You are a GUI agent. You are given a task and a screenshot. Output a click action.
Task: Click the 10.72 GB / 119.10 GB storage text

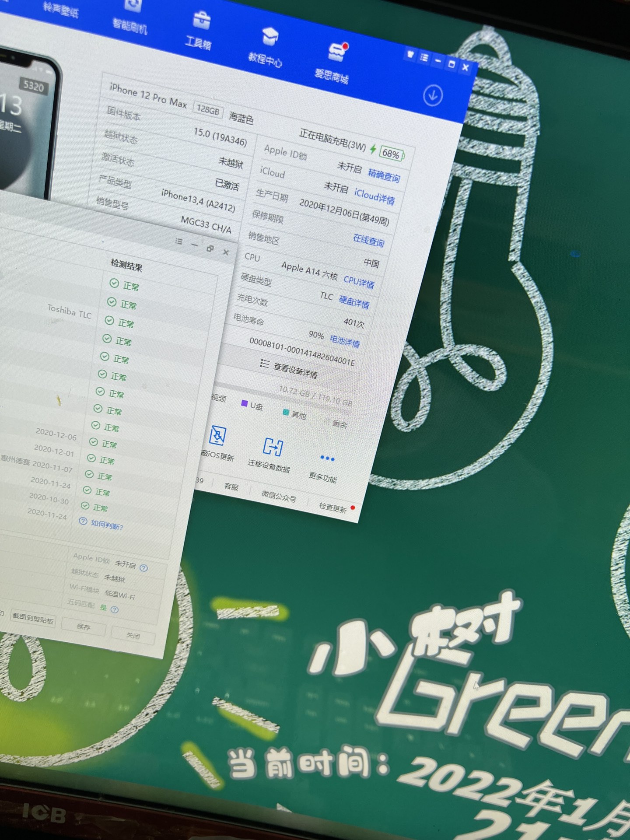[x=315, y=396]
